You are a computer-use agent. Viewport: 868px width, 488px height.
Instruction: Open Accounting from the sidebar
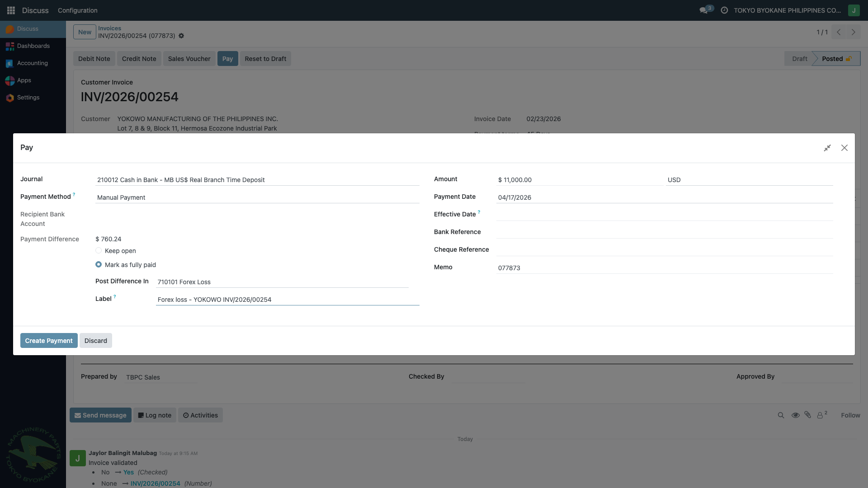pos(32,63)
